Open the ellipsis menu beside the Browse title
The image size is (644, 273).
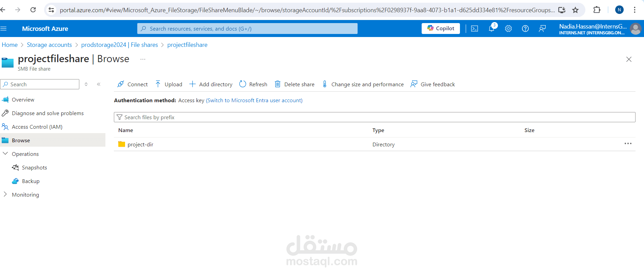coord(143,59)
